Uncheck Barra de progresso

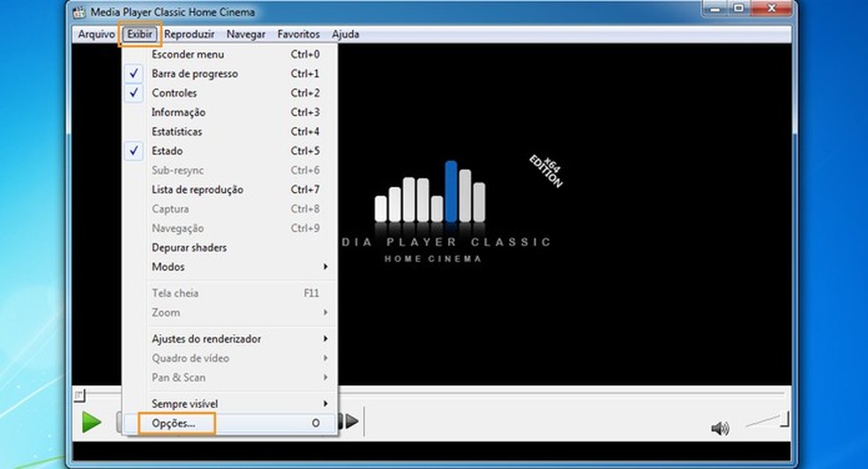[229, 73]
